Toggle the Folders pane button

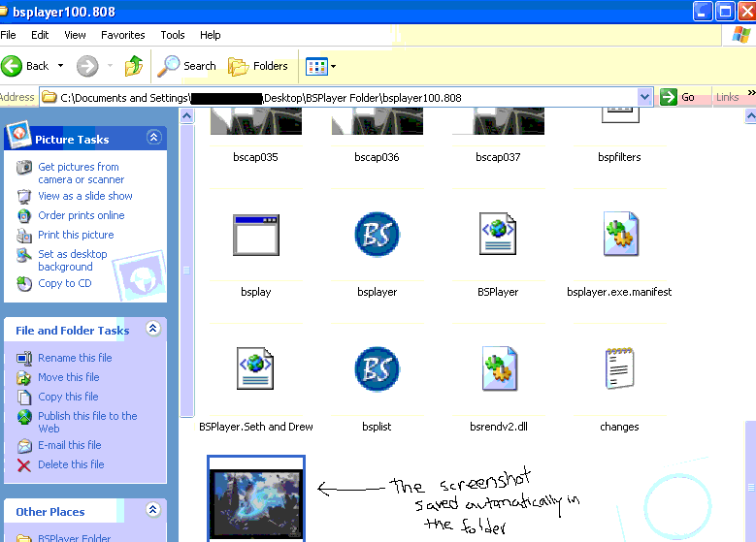coord(258,66)
